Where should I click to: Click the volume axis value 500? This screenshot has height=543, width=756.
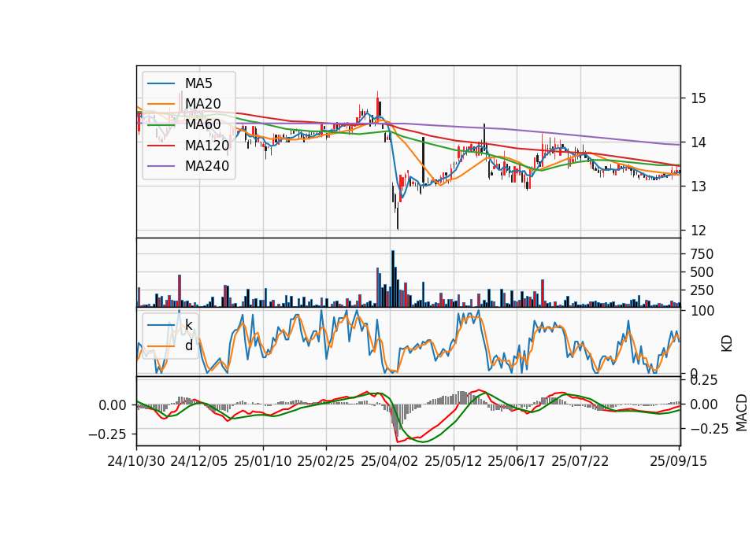[x=702, y=272]
